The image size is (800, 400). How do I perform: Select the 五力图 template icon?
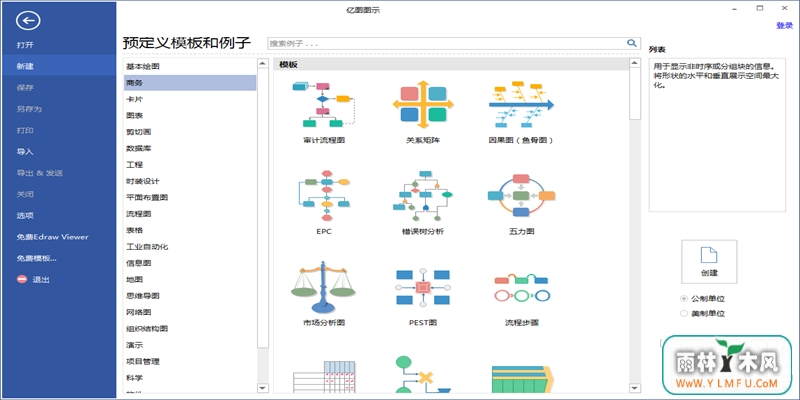(x=521, y=196)
